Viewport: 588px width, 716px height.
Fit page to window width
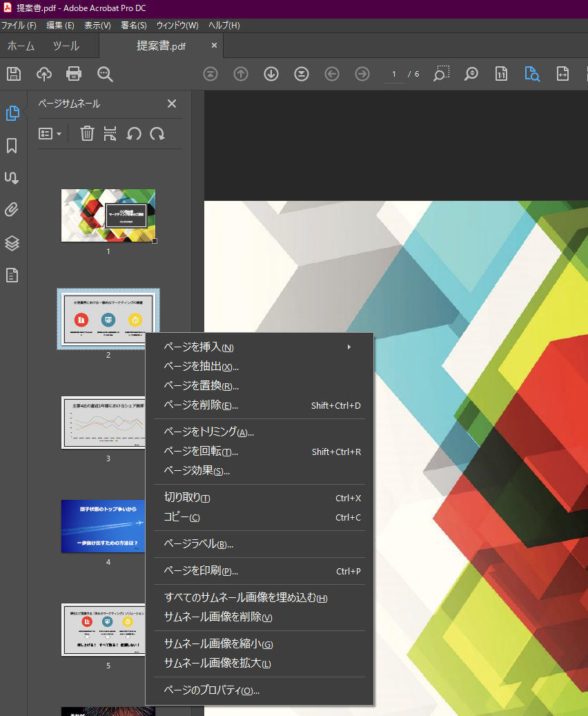click(562, 74)
